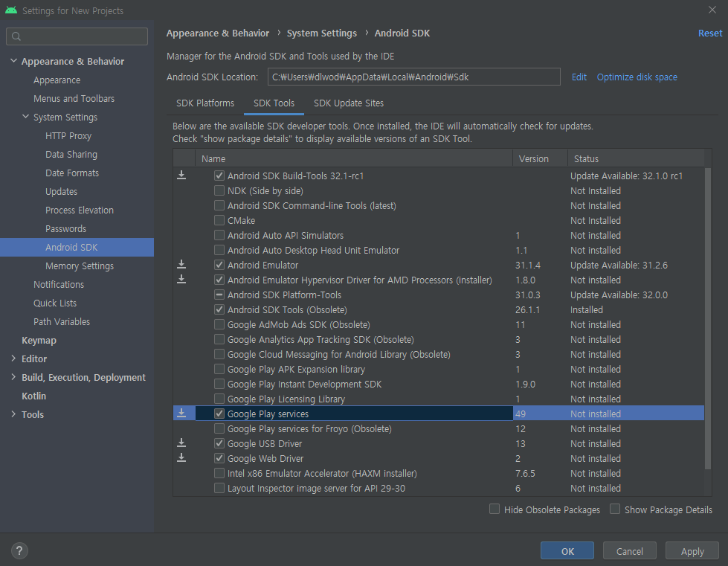Open the SDK Update Sites tab
This screenshot has height=566, width=728.
pos(349,103)
